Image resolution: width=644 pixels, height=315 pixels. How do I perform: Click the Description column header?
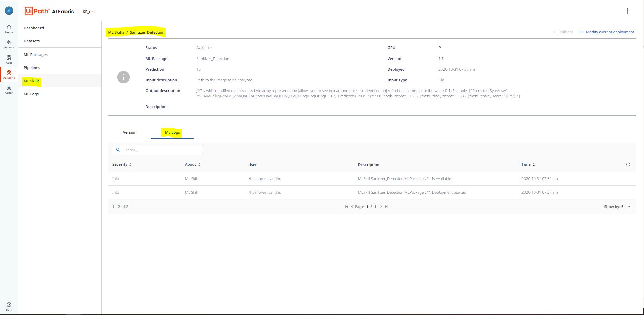(369, 165)
